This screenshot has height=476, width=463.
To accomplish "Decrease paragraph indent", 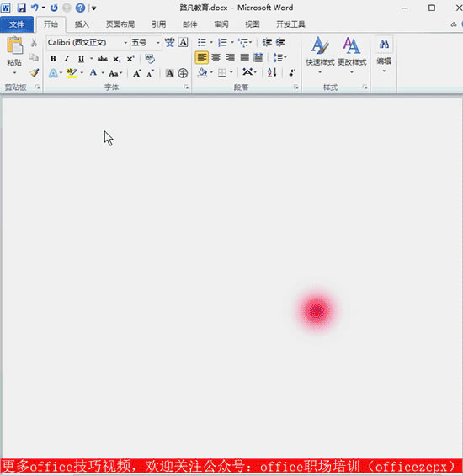I will point(267,42).
